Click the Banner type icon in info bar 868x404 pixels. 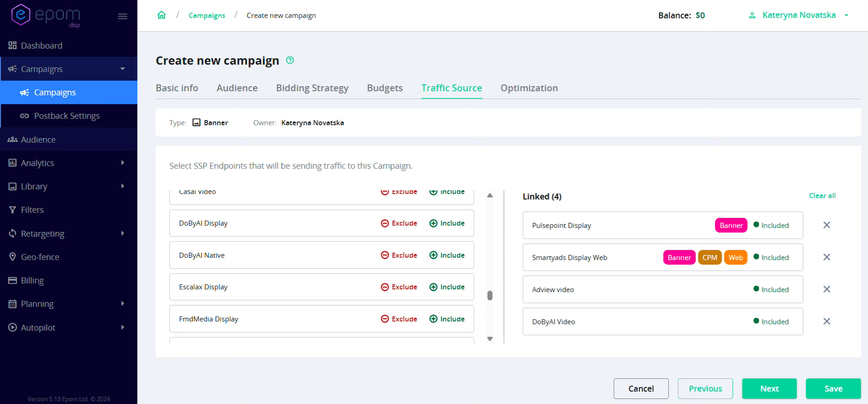(x=196, y=122)
